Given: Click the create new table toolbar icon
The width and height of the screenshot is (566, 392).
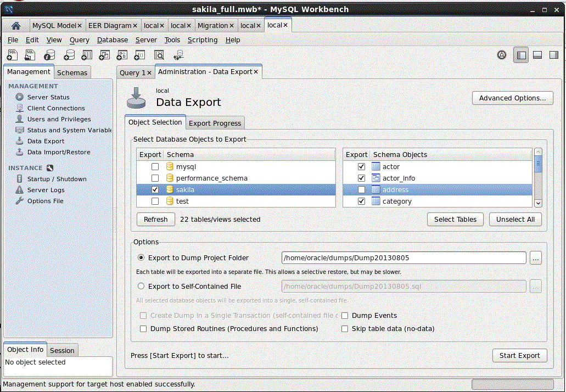Looking at the screenshot, I should tap(87, 55).
